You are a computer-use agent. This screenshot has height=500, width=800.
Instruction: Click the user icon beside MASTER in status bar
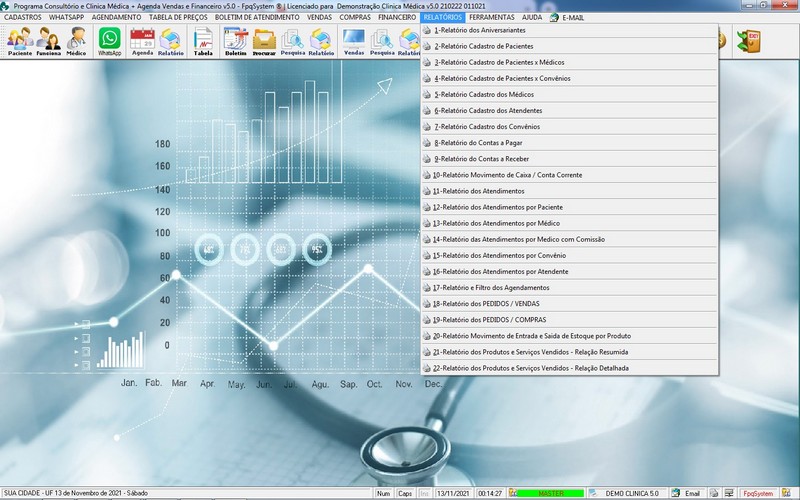513,493
